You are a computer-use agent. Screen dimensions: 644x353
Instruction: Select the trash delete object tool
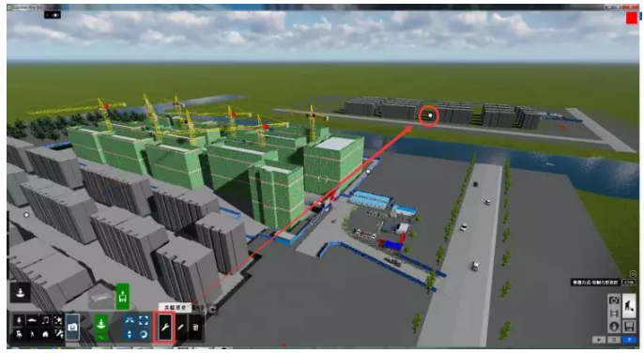point(195,327)
